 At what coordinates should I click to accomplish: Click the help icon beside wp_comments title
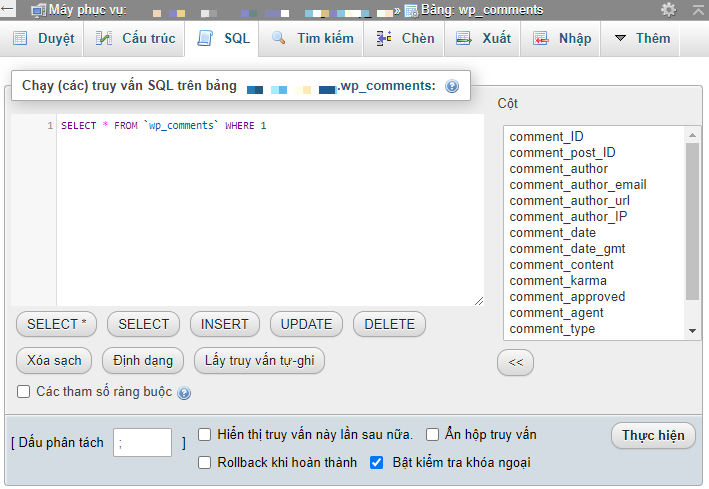(x=452, y=87)
